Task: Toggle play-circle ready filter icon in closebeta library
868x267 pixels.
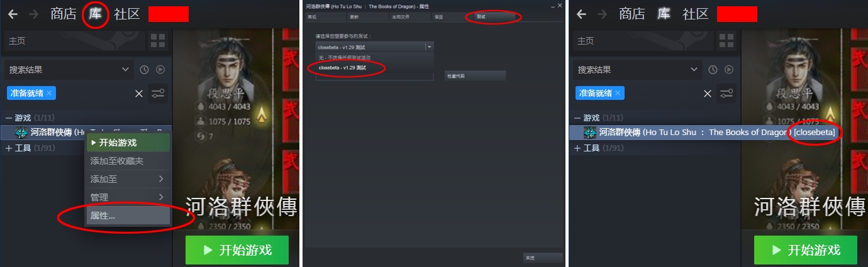Action: click(729, 70)
